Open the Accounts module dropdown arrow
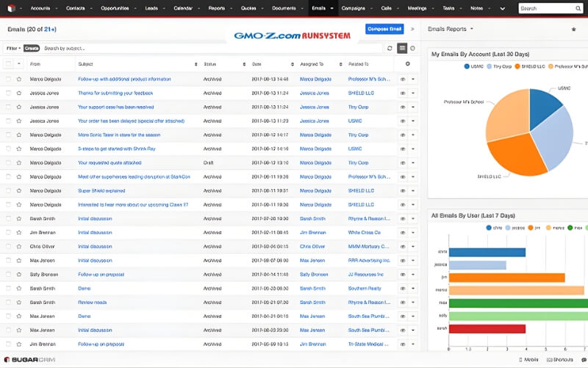Viewport: 588px width, 368px height. [x=57, y=8]
